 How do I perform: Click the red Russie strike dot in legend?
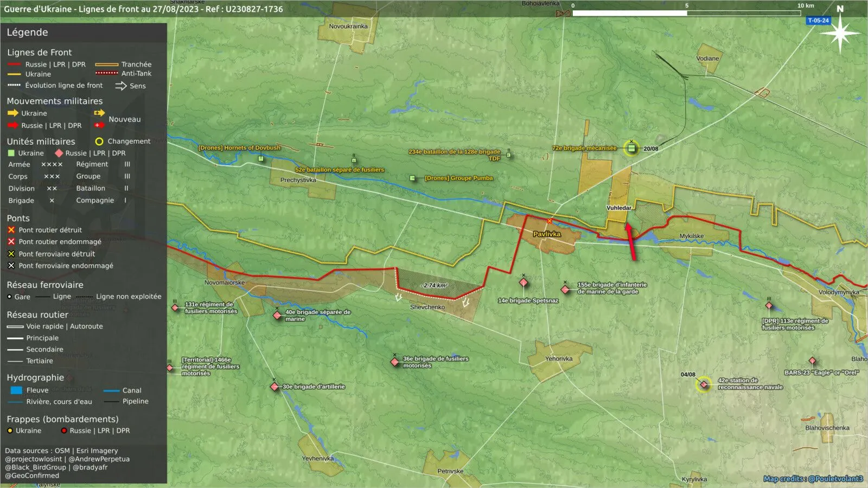click(64, 431)
